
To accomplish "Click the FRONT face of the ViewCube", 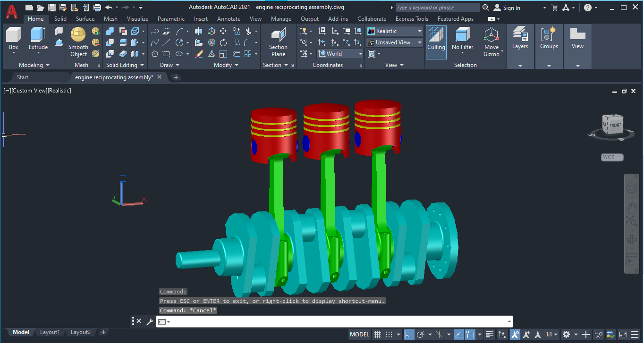I will 615,125.
